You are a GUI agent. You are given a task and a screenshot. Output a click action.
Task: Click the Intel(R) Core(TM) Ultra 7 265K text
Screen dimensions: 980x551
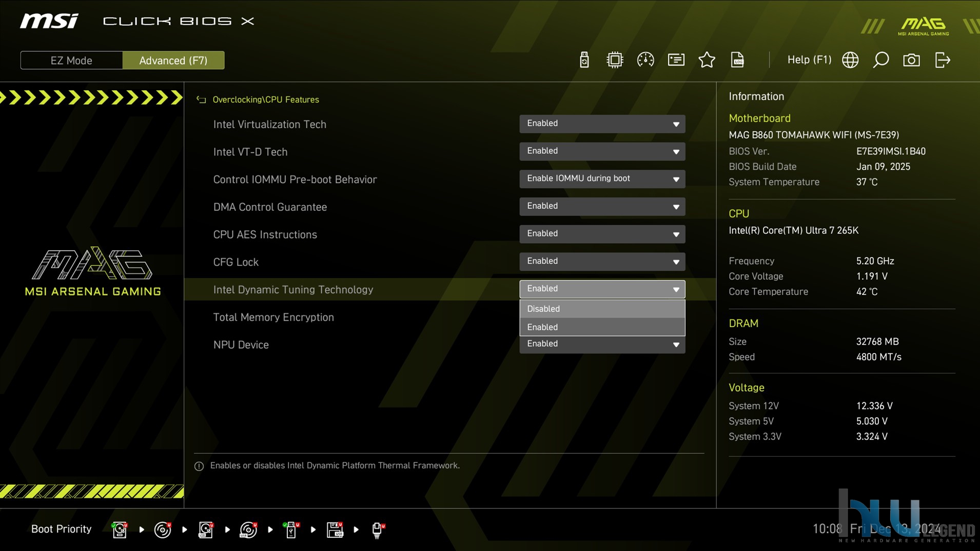(793, 230)
